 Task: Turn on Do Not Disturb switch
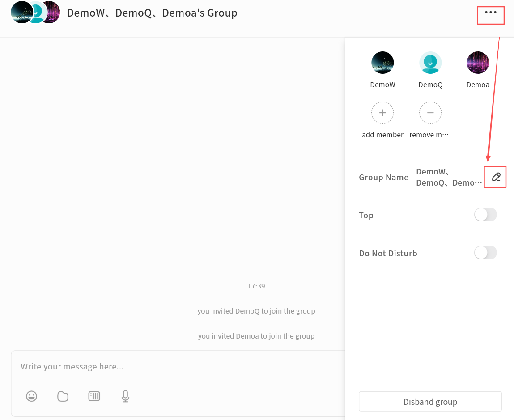485,253
